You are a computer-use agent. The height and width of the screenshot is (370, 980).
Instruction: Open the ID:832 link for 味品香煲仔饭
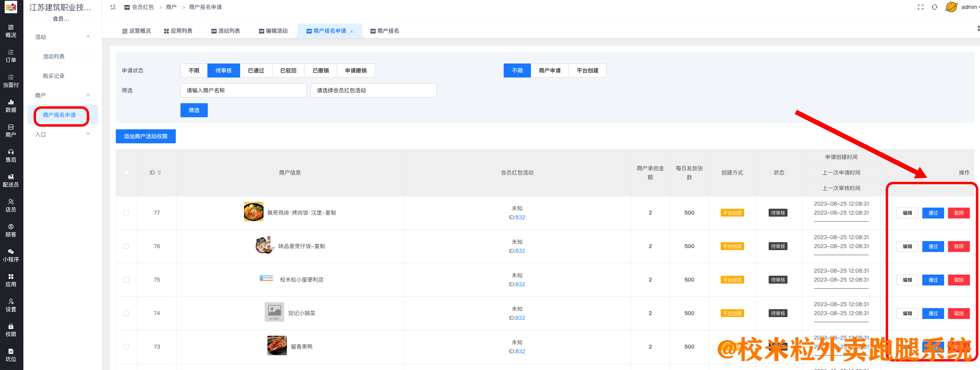tap(520, 251)
